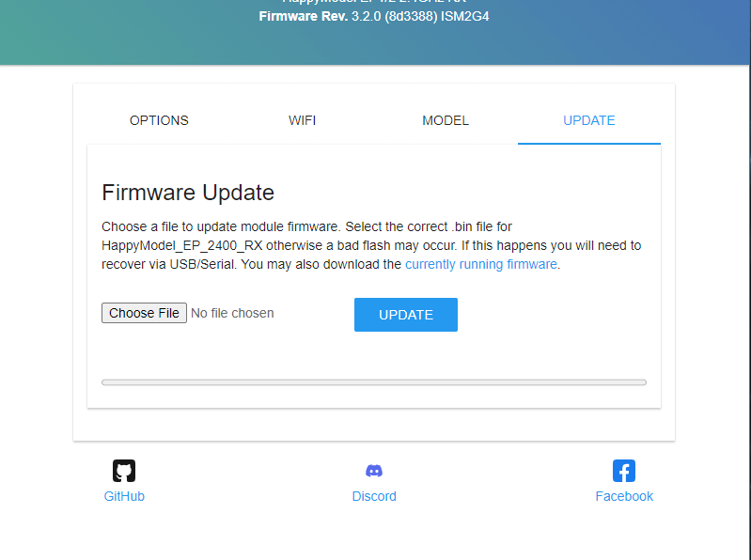This screenshot has width=751, height=560.
Task: Go to the MODEL tab
Action: coord(446,120)
